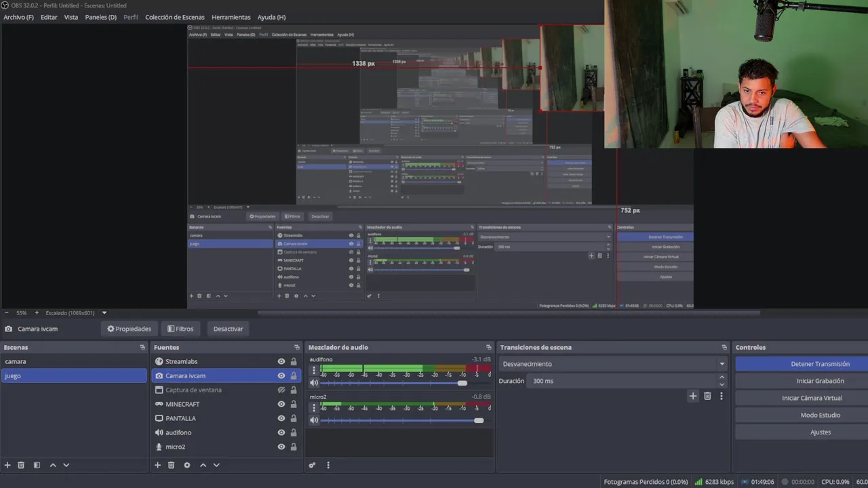Select the camara scene
The width and height of the screenshot is (868, 488).
tap(74, 361)
